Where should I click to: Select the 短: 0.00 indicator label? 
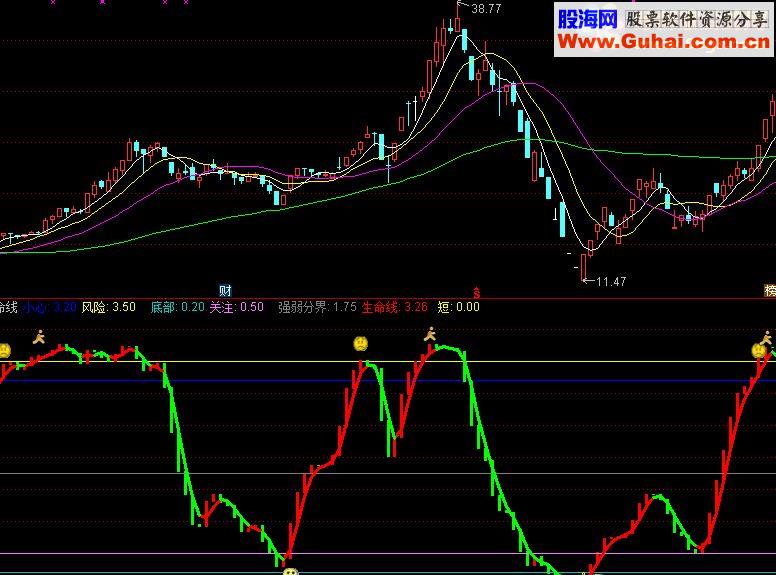tap(459, 307)
